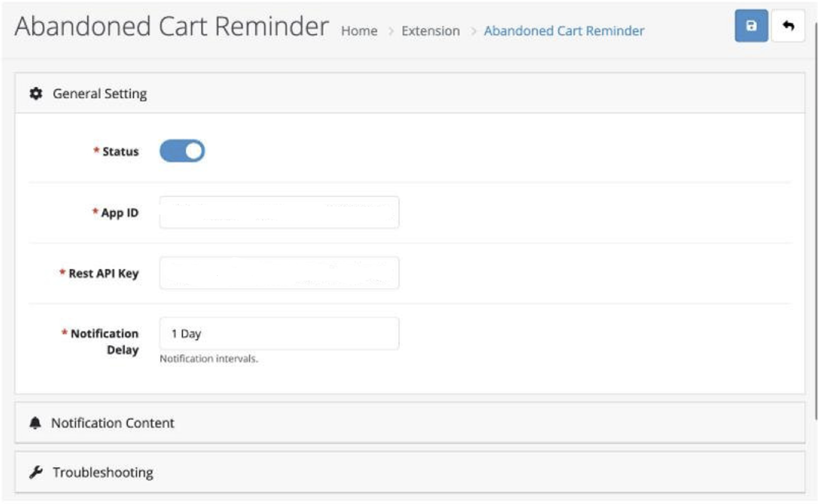Focus the App ID input field
820x504 pixels.
click(x=279, y=212)
